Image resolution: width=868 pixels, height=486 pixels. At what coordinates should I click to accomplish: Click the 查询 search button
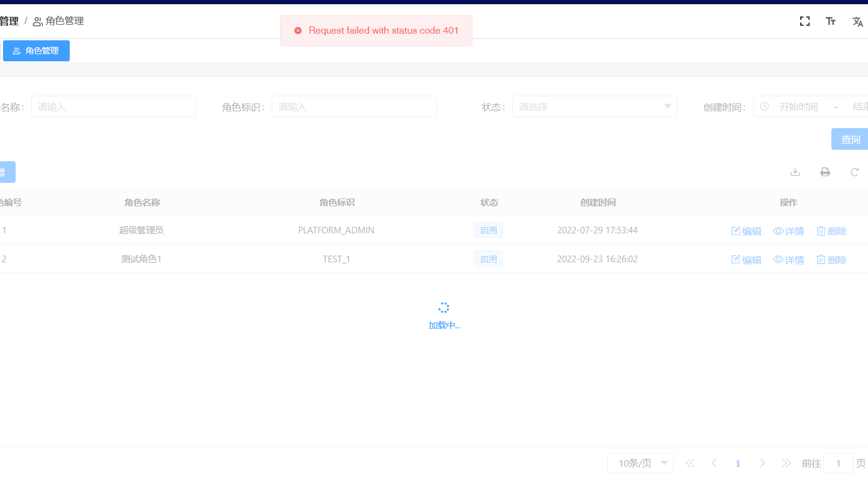[x=850, y=139]
